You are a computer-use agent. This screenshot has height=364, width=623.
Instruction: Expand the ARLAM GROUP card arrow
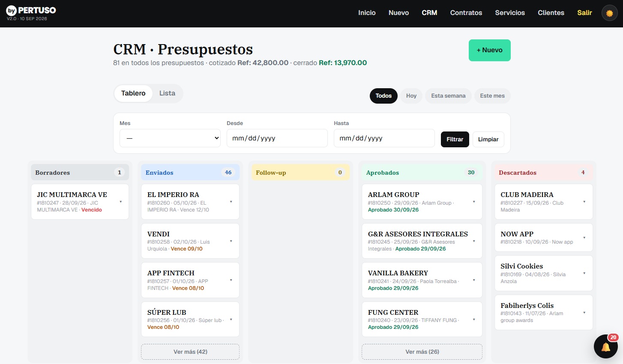click(x=474, y=202)
